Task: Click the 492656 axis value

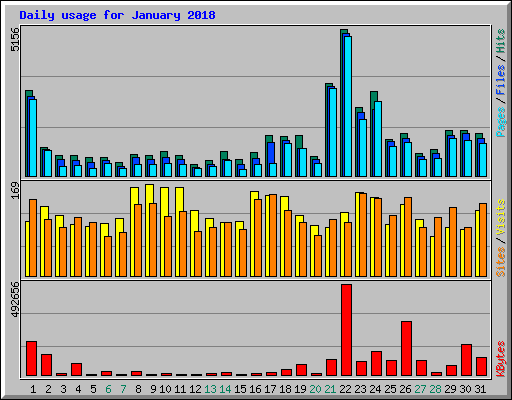Action: (15, 299)
